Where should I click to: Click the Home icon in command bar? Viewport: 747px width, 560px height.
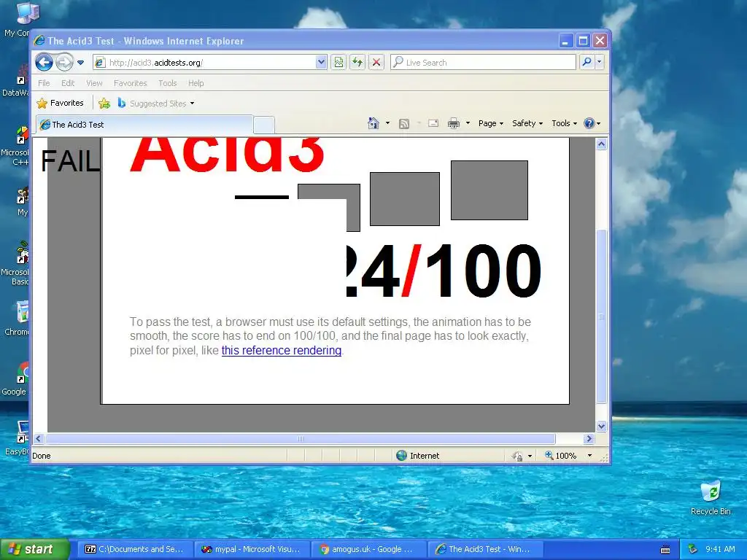click(373, 123)
